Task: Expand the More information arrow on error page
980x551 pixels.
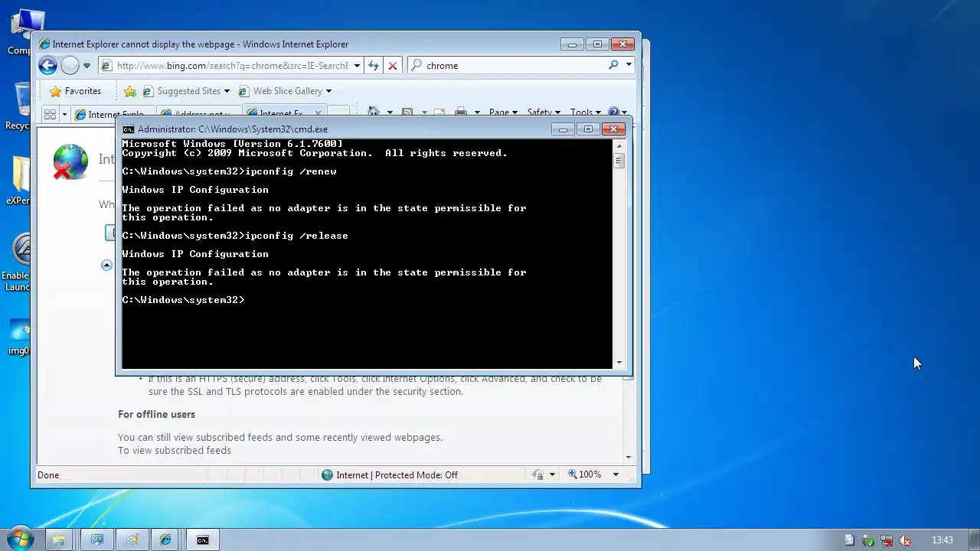Action: click(x=106, y=265)
